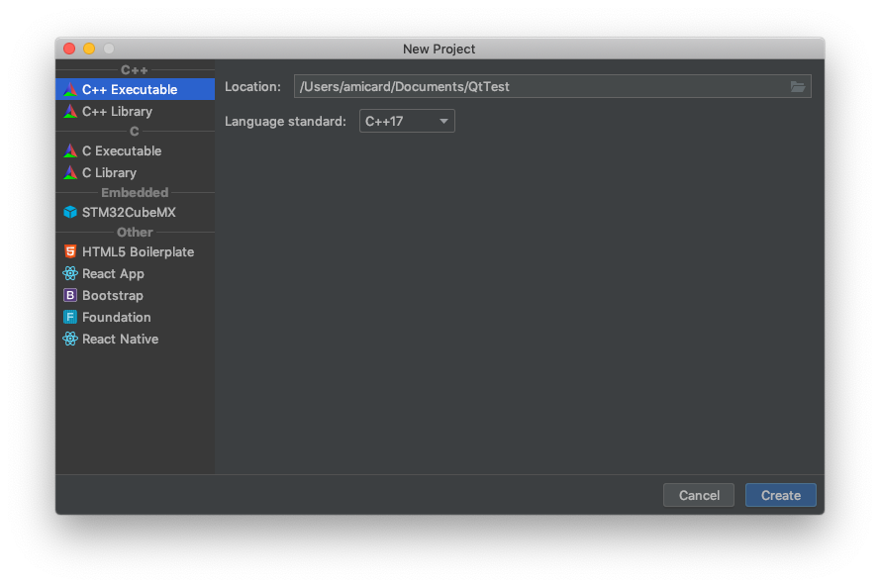Click the HTML5 Boilerplate shield icon
The image size is (880, 588).
pyautogui.click(x=70, y=251)
